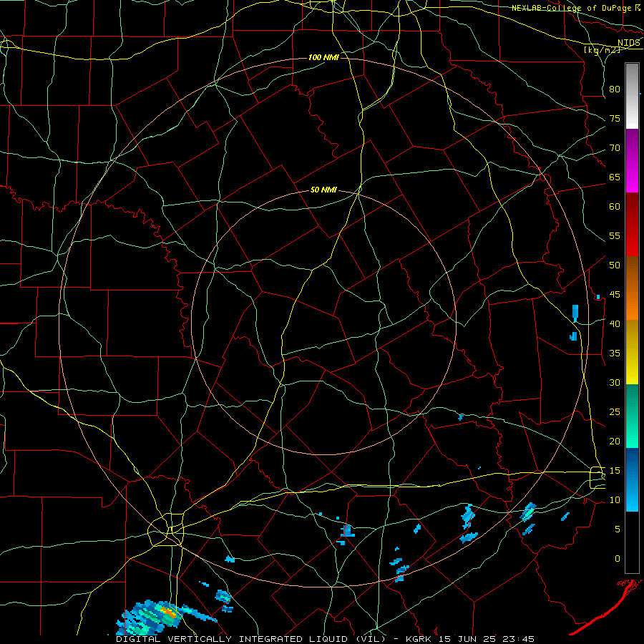Select the black bottom segment of the color scale

coord(632,542)
